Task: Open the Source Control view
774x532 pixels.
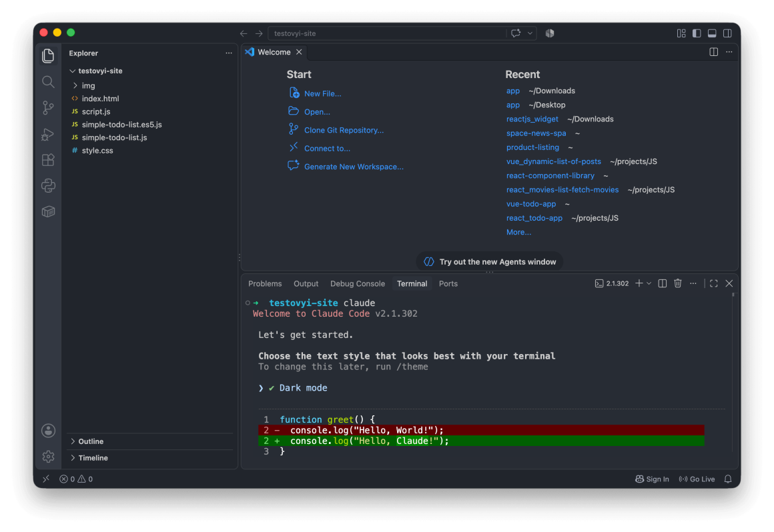Action: pos(48,108)
